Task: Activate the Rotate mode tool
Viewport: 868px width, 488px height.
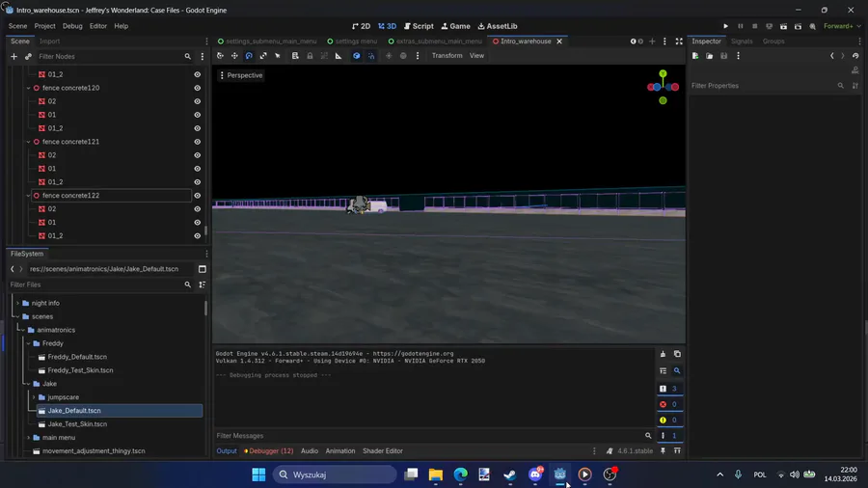Action: [249, 56]
